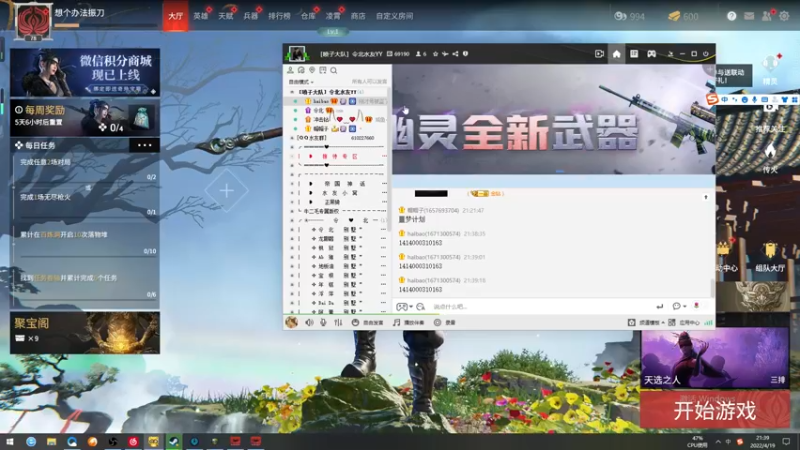Expand the 【QQ水友群】 channel node
Screen dimensions: 800x450
tap(292, 138)
